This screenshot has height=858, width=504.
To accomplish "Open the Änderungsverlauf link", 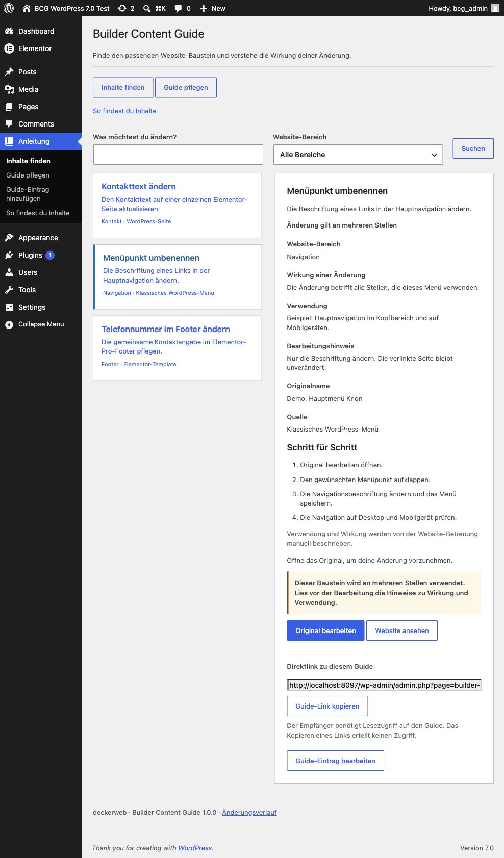I will pyautogui.click(x=249, y=812).
